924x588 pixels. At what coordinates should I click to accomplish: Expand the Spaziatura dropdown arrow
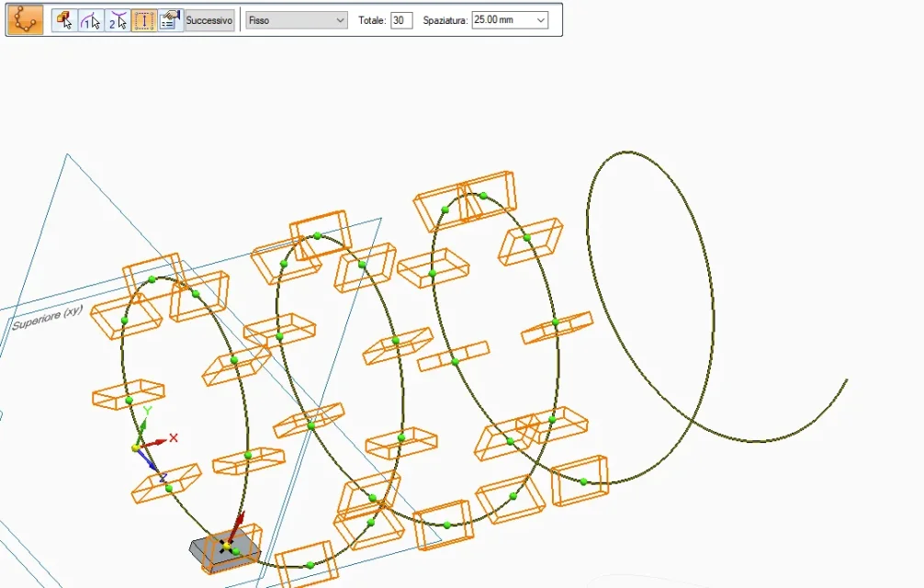coord(540,19)
